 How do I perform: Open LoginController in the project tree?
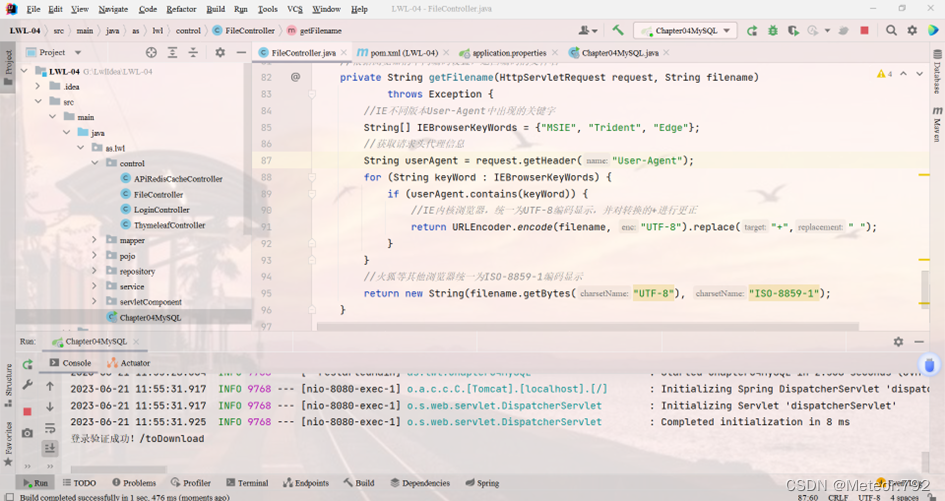161,210
